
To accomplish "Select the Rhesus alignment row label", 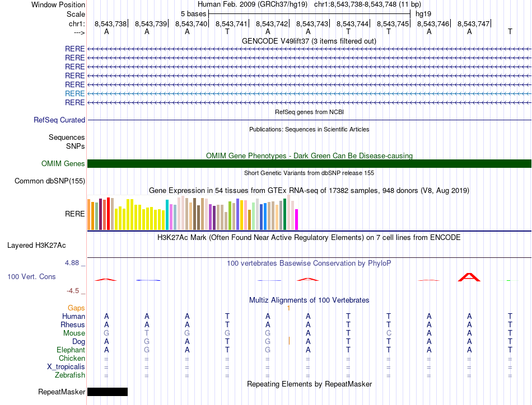I will 73,324.
